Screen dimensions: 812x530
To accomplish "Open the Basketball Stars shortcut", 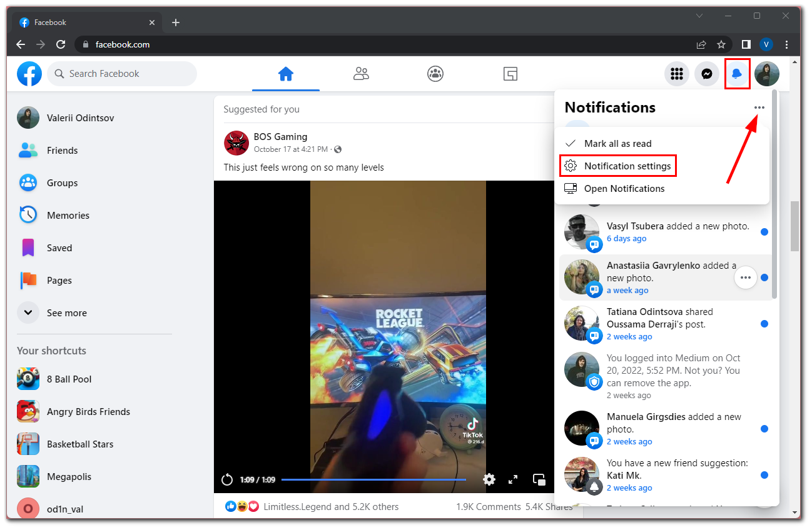I will pyautogui.click(x=94, y=444).
